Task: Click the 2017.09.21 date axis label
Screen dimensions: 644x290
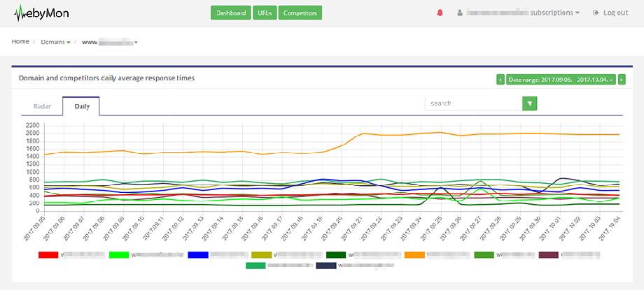Action: tap(353, 229)
